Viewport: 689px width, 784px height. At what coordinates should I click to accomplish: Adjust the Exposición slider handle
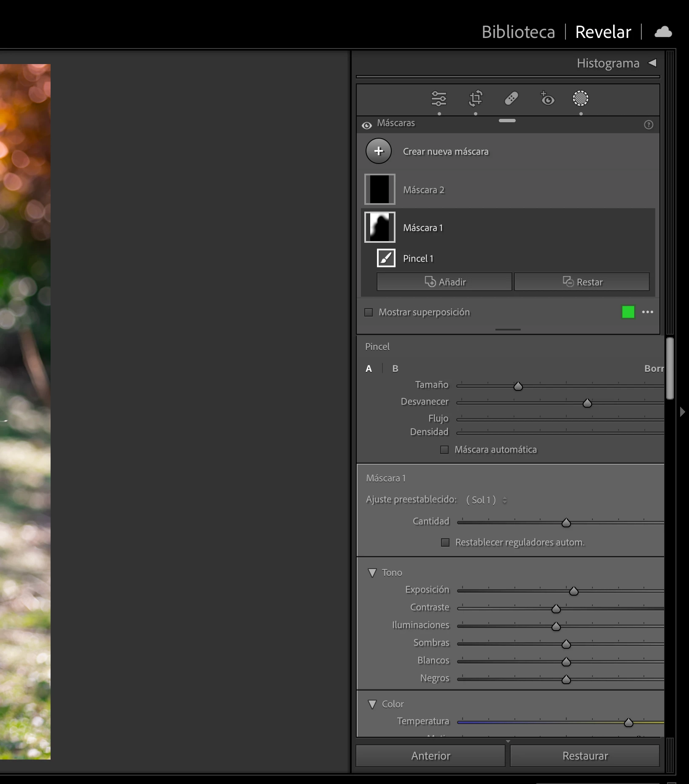(574, 591)
